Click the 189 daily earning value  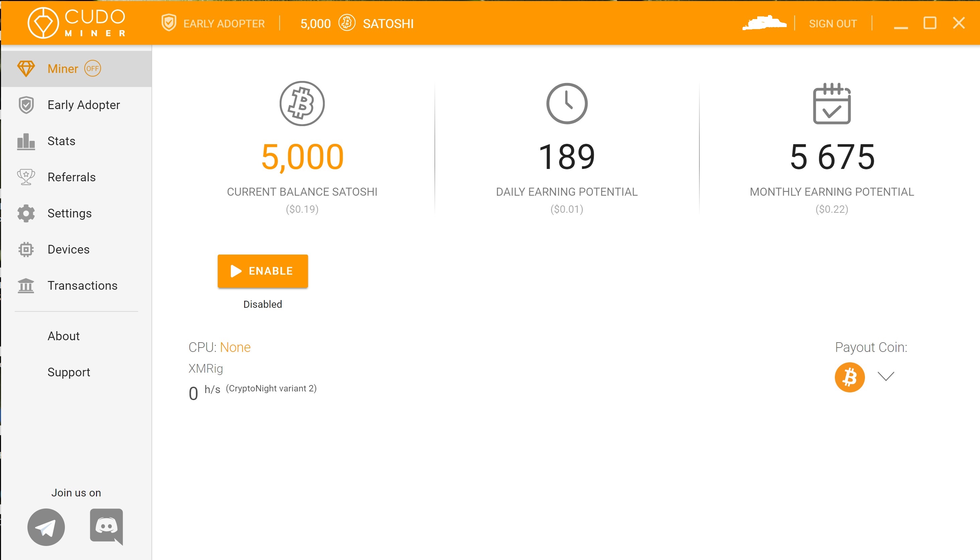coord(567,157)
